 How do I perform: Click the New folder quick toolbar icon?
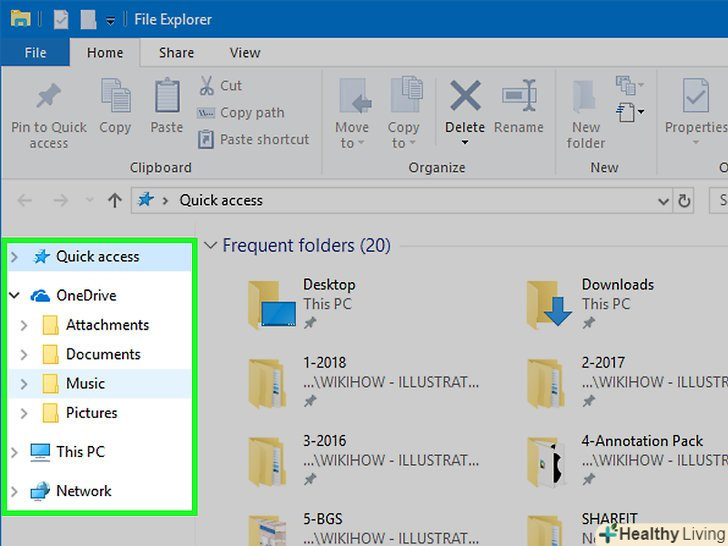(88, 20)
